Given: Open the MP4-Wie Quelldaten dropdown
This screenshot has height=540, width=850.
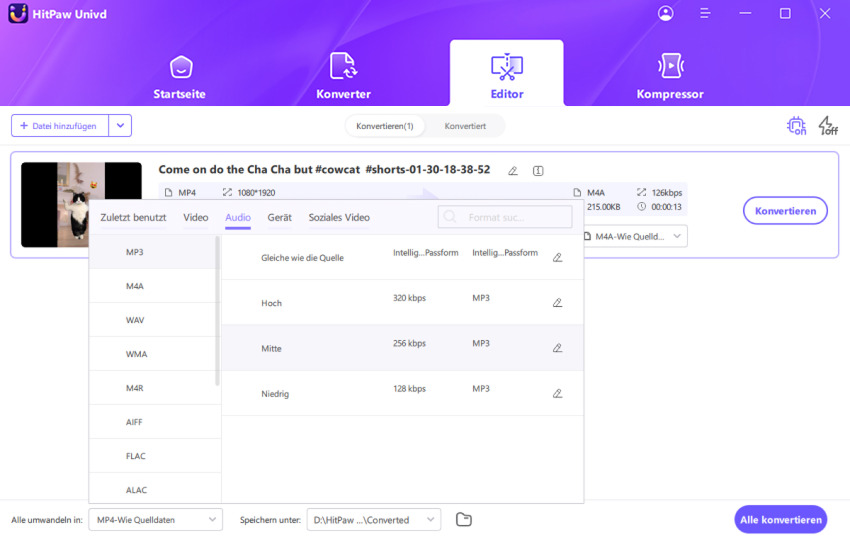Looking at the screenshot, I should point(155,519).
